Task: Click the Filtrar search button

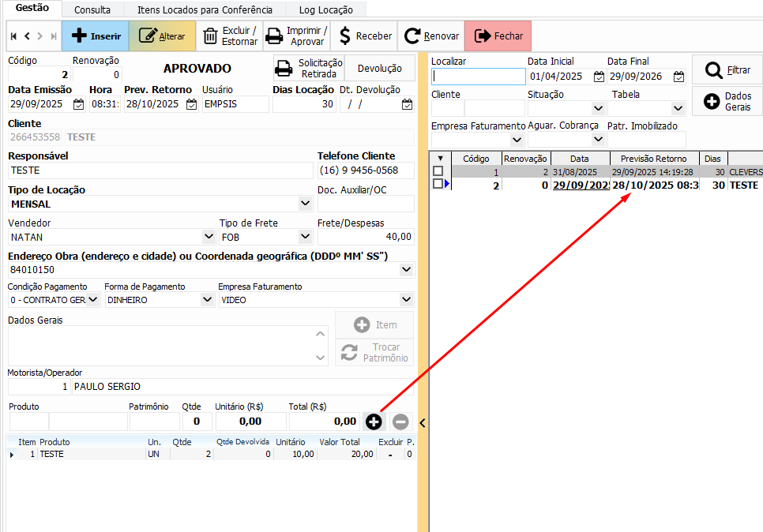Action: (x=727, y=70)
